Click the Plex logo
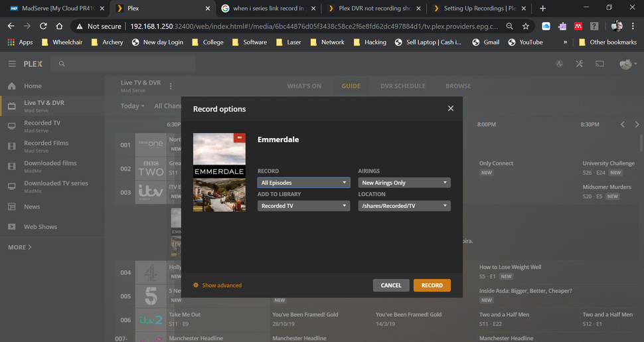 tap(33, 64)
